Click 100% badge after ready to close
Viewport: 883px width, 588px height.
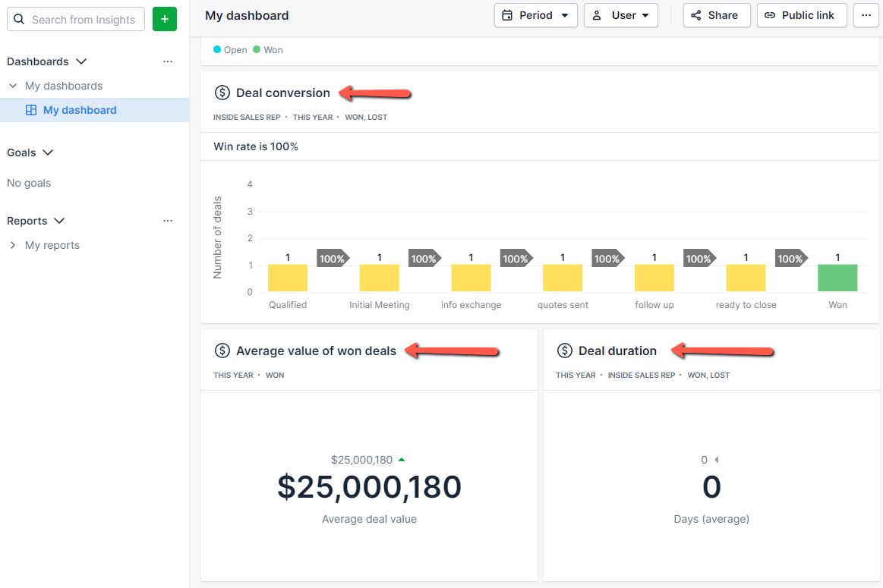pos(791,259)
